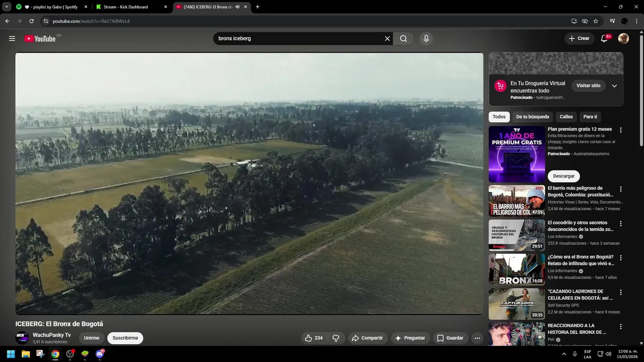Select the De tu búsqueda chip
This screenshot has width=644, height=362.
coord(532,117)
